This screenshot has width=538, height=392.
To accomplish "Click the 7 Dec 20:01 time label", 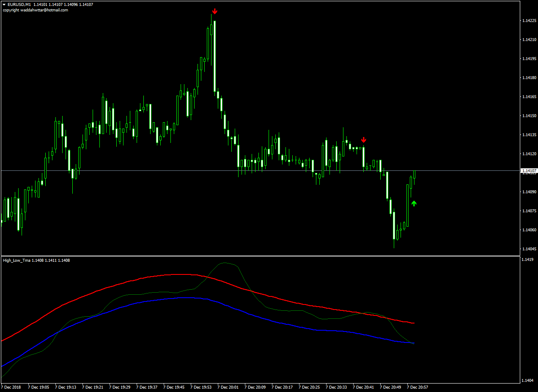I will pyautogui.click(x=228, y=387).
